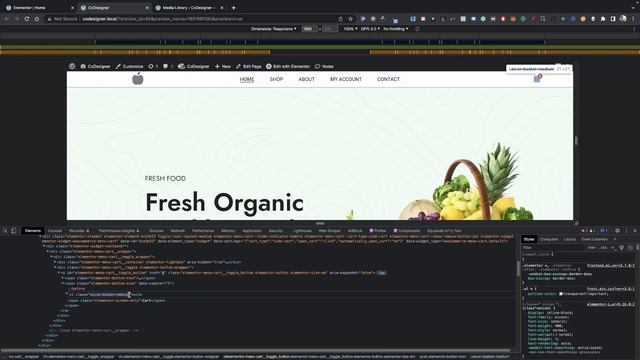Select the Elements DevTools tab
The image size is (640, 360).
tap(33, 231)
